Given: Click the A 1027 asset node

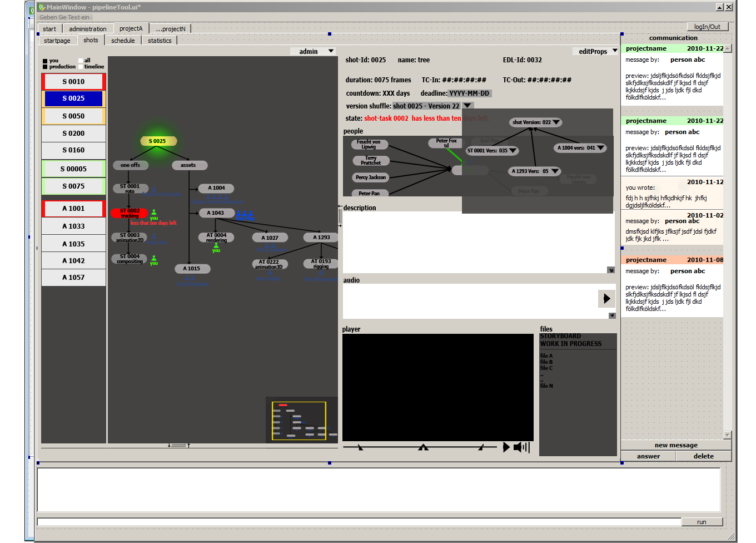Looking at the screenshot, I should tap(270, 238).
